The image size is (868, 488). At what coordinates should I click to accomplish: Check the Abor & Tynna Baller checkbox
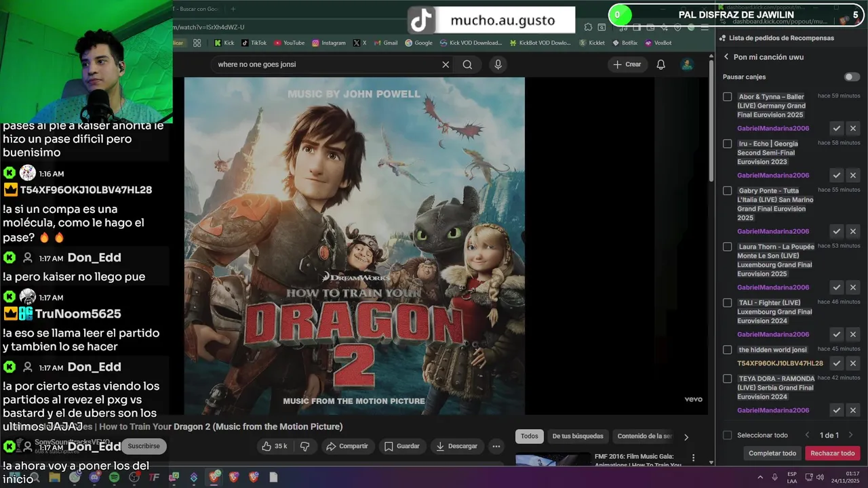click(x=728, y=97)
